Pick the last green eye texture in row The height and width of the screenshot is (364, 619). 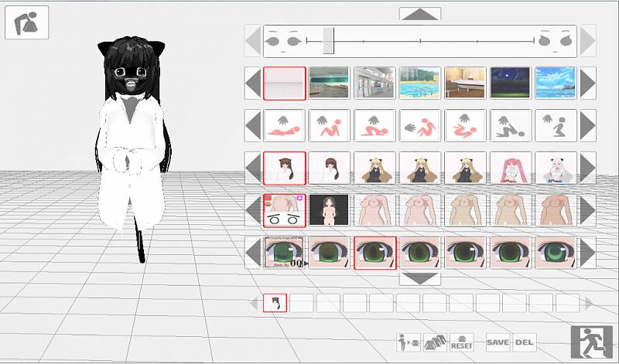click(556, 253)
